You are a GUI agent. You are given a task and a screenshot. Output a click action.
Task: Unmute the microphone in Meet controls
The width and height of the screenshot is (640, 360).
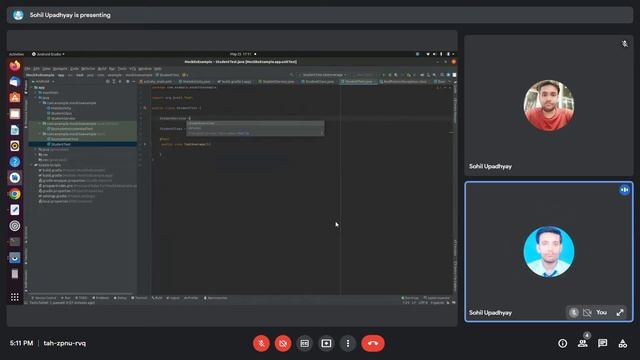[x=261, y=343]
